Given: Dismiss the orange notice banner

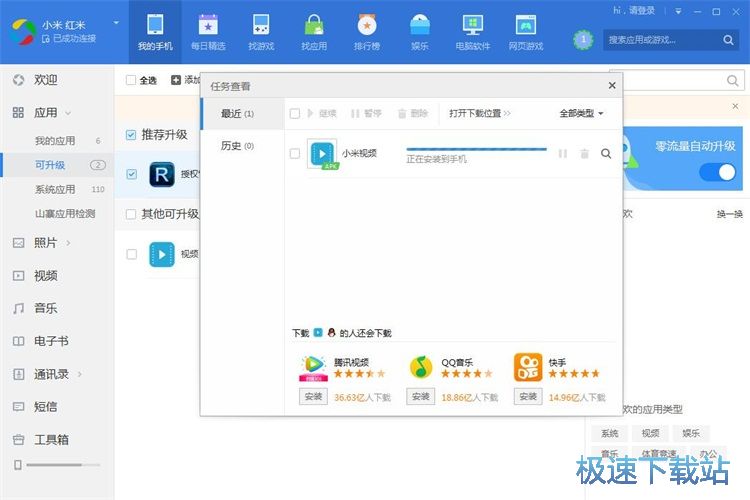Looking at the screenshot, I should (x=735, y=106).
